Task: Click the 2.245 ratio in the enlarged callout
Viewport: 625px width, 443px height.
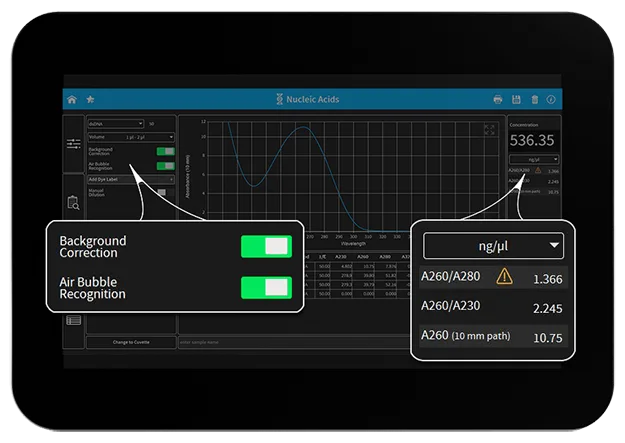Action: pyautogui.click(x=548, y=308)
